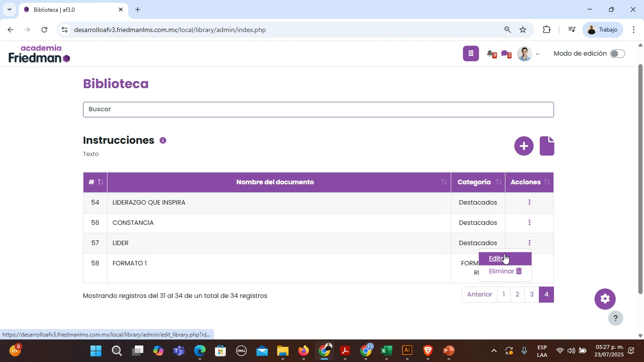Open notifications bell with 9 badge
The width and height of the screenshot is (644, 362).
(x=491, y=54)
